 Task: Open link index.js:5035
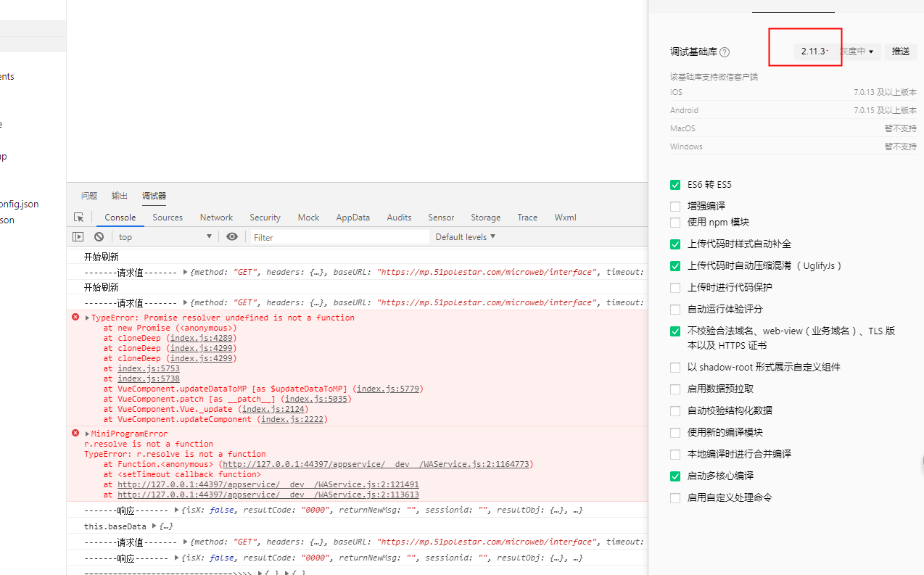(x=317, y=399)
